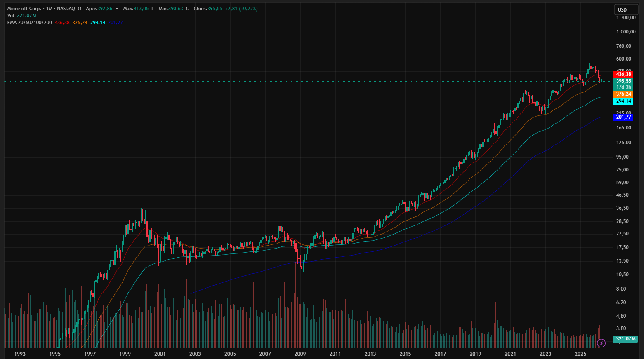Viewport: 644px width, 359px height.
Task: Click NASDAQ exchange name in the legend
Action: [x=66, y=9]
